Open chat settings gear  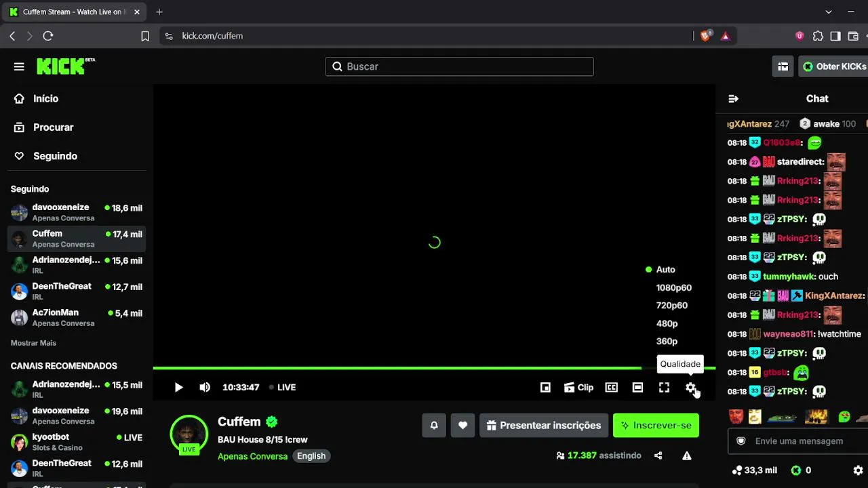point(858,470)
